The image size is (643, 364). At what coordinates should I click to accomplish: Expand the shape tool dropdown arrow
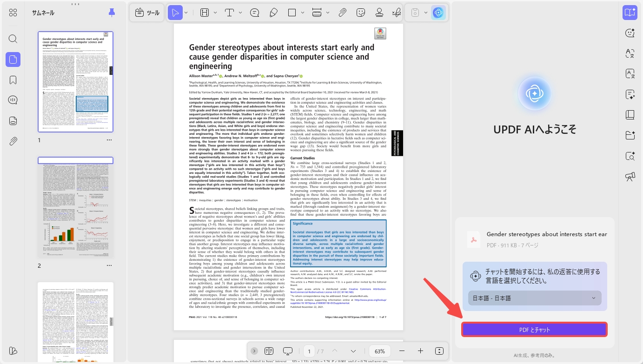[x=302, y=13]
